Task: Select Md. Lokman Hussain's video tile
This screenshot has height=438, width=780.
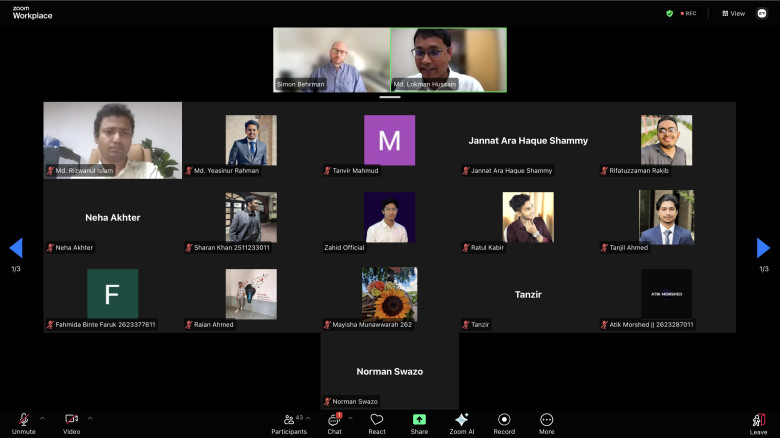Action: 448,60
